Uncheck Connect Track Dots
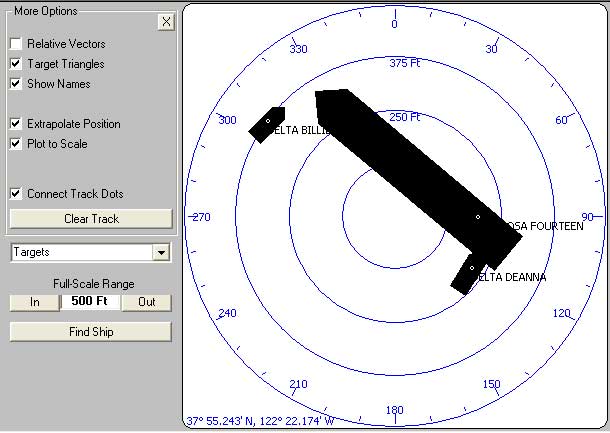 16,194
